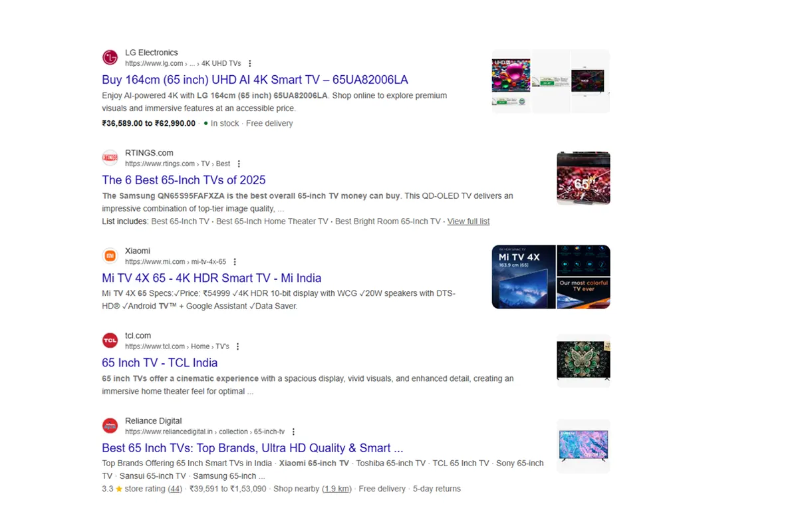
Task: Open the three-dot menu for LG result
Action: pos(250,64)
